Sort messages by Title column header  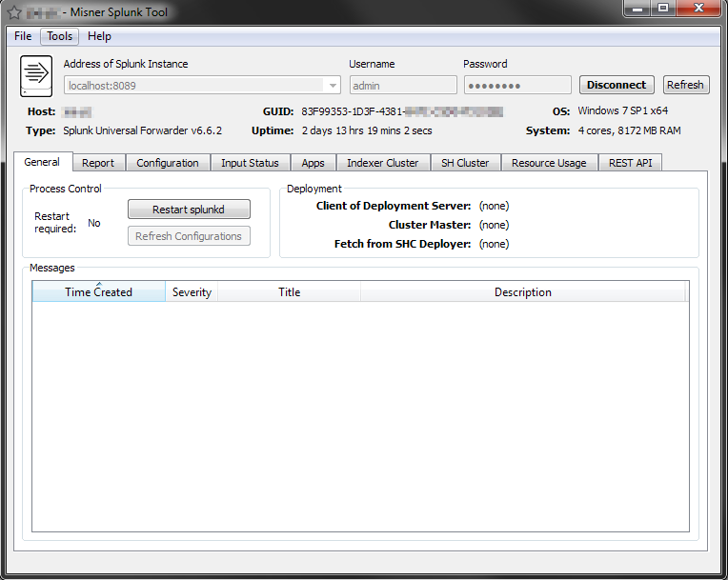[290, 291]
